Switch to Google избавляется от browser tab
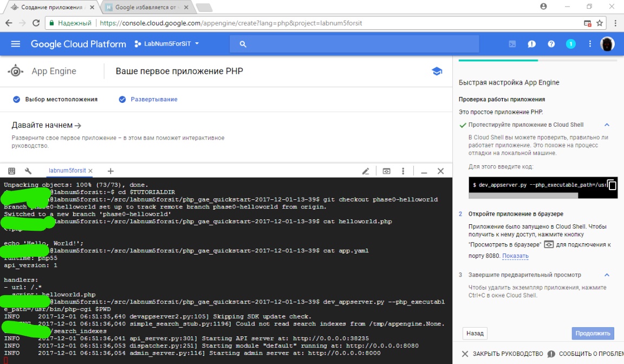 click(x=145, y=7)
